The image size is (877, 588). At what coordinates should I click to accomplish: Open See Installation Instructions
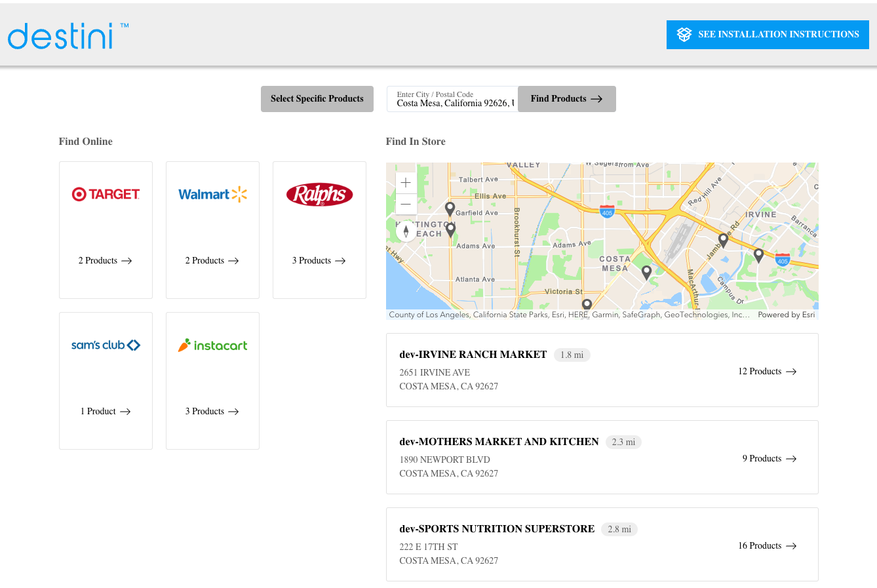point(768,35)
